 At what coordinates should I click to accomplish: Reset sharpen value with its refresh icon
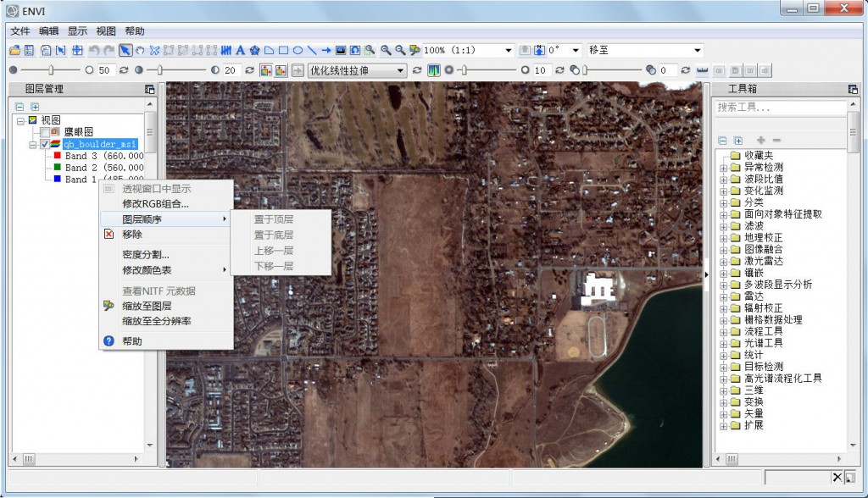pos(559,70)
